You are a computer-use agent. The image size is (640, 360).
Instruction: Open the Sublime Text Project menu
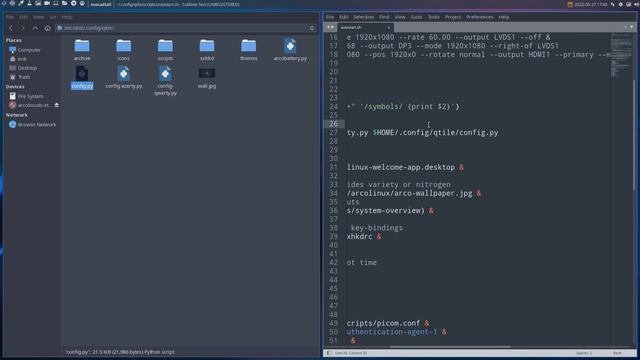[453, 17]
